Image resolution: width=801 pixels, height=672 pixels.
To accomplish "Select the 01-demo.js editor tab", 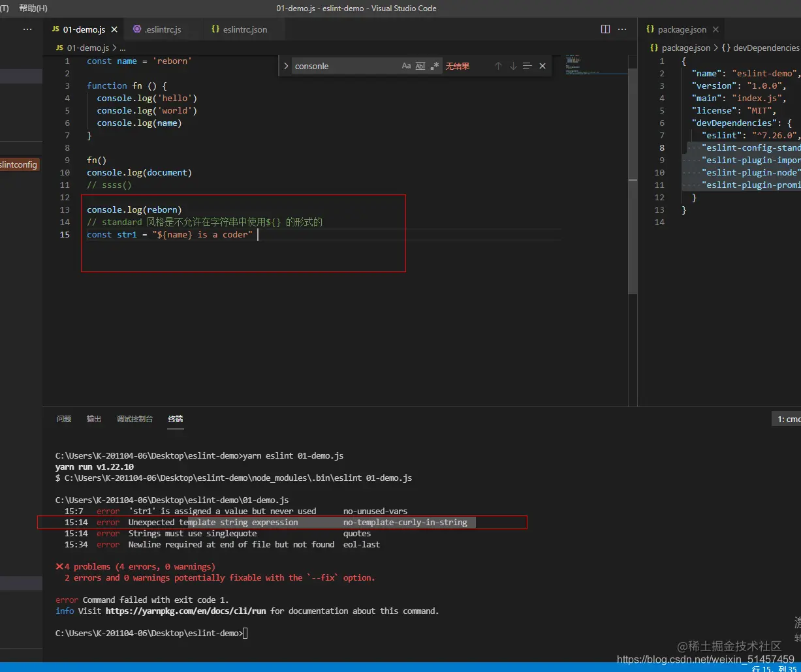I will tap(84, 29).
